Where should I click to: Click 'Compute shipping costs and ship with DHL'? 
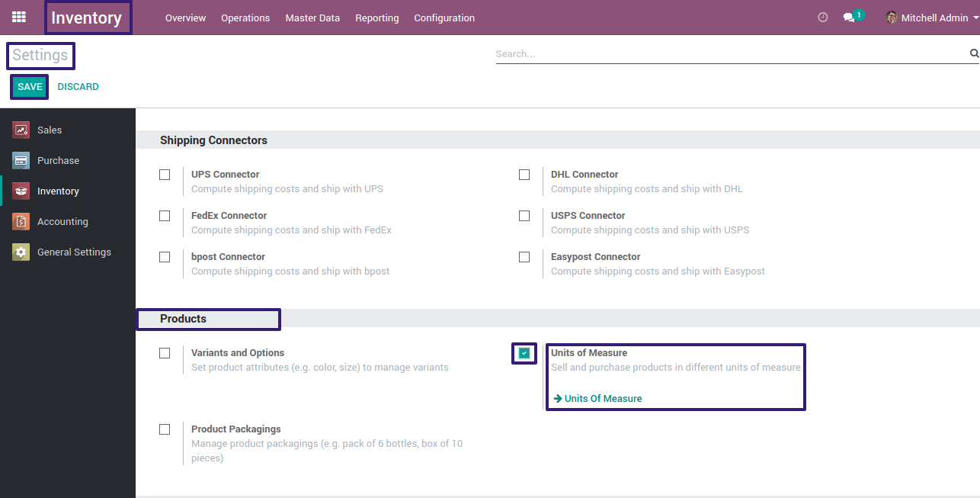[x=647, y=189]
